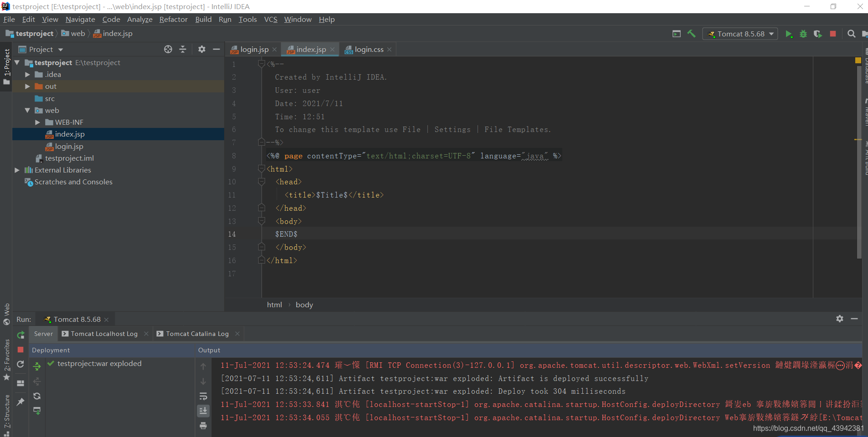Click Refresh deployment status icon
The image size is (868, 437).
coord(37,396)
